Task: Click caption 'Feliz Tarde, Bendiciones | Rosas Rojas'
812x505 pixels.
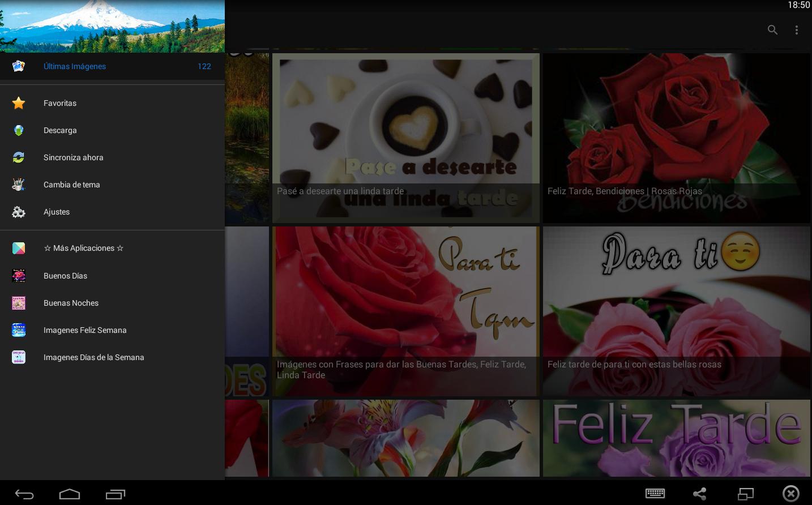Action: point(625,191)
